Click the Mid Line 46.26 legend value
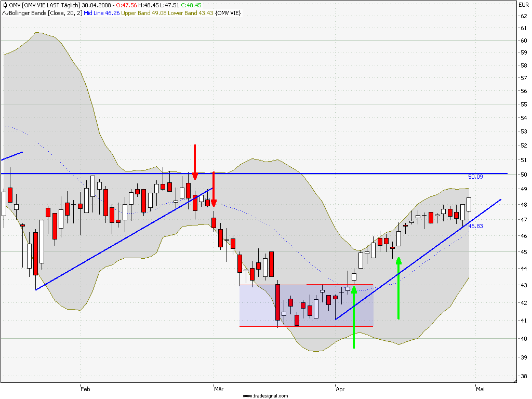Viewport: 532px width, 399px height. point(102,13)
